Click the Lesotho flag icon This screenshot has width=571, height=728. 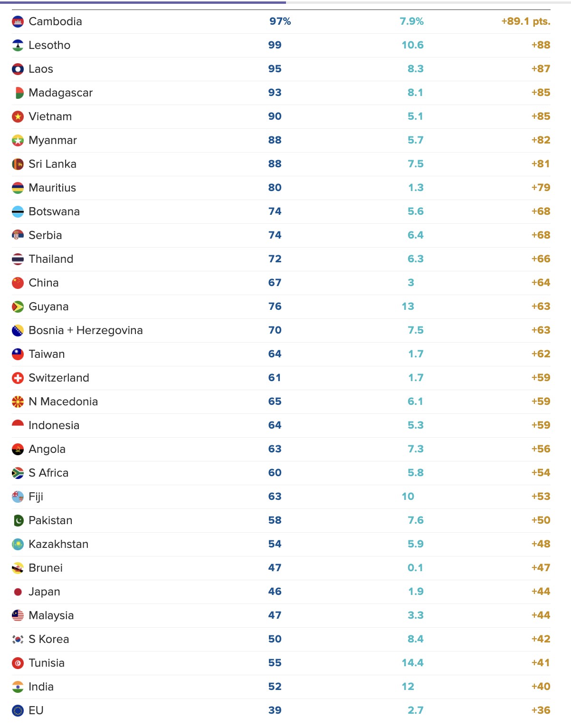tap(18, 45)
